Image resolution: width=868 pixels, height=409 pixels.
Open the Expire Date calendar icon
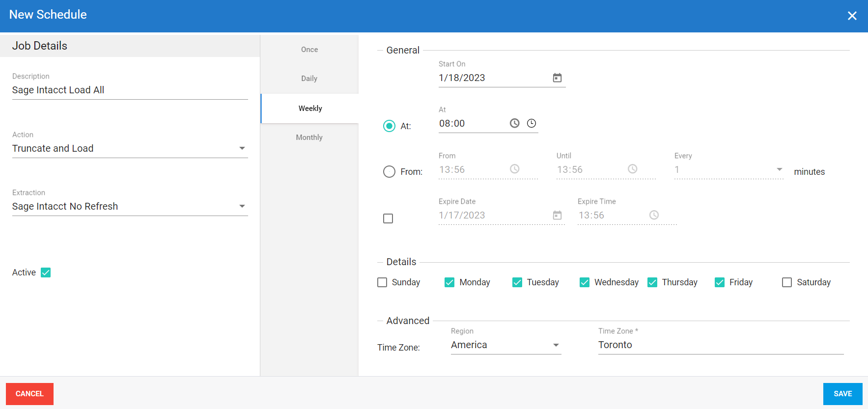click(557, 215)
